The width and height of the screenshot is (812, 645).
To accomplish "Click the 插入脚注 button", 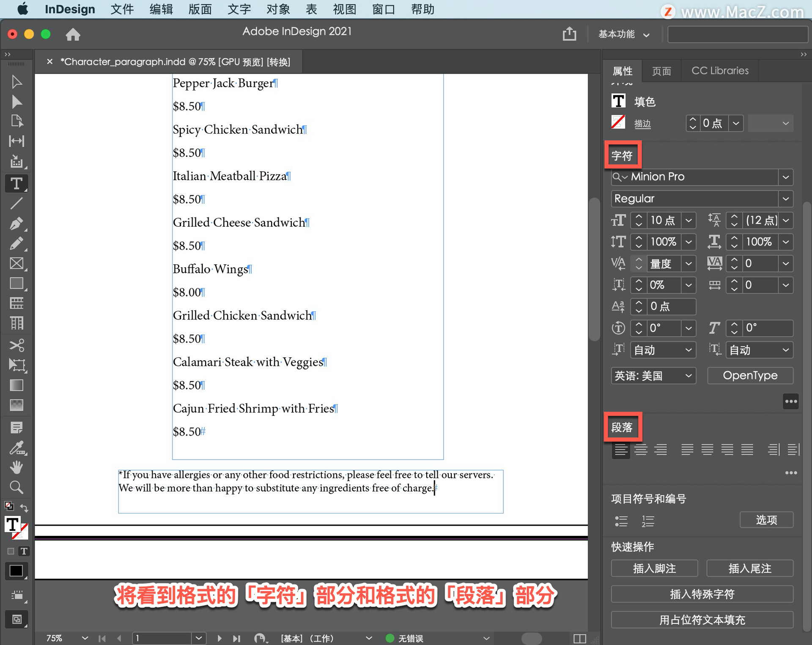I will tap(654, 568).
